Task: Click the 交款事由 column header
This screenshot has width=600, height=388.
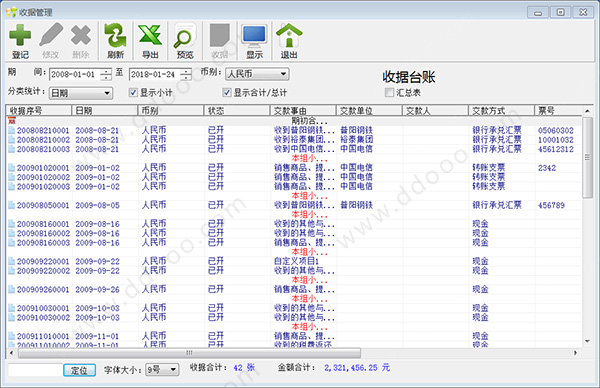Action: tap(303, 111)
